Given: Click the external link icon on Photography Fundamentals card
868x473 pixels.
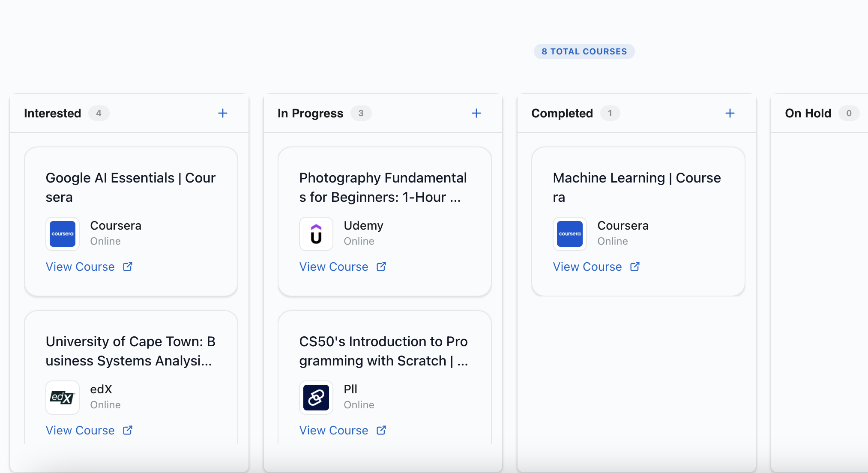Looking at the screenshot, I should coord(381,266).
